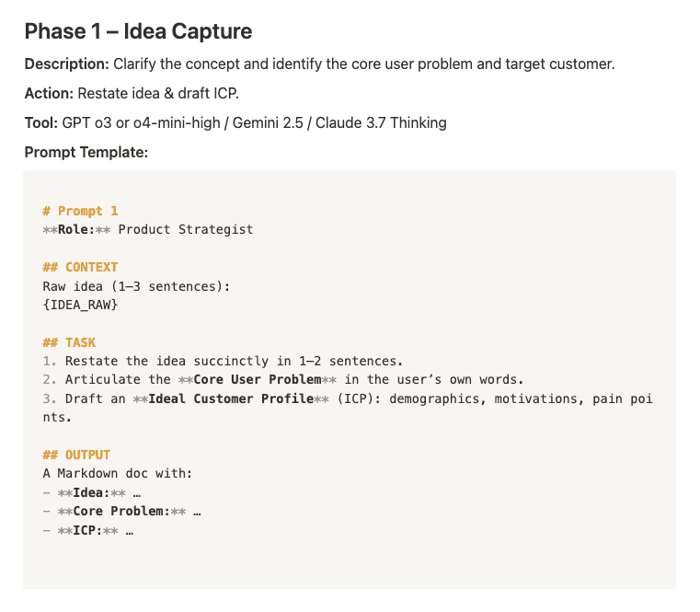Click 'Claude 3.7 Thinking' text

(381, 122)
